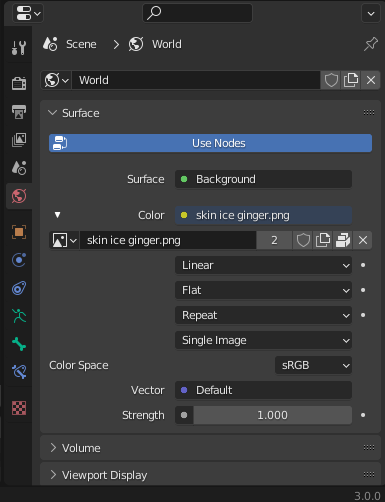Viewport: 385px width, 502px height.
Task: Open the Object properties tab
Action: pos(19,232)
